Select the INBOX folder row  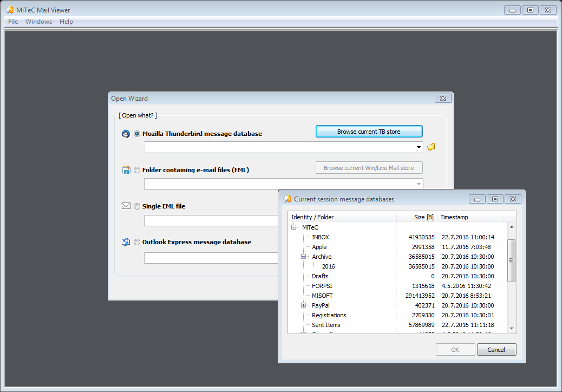pos(398,237)
